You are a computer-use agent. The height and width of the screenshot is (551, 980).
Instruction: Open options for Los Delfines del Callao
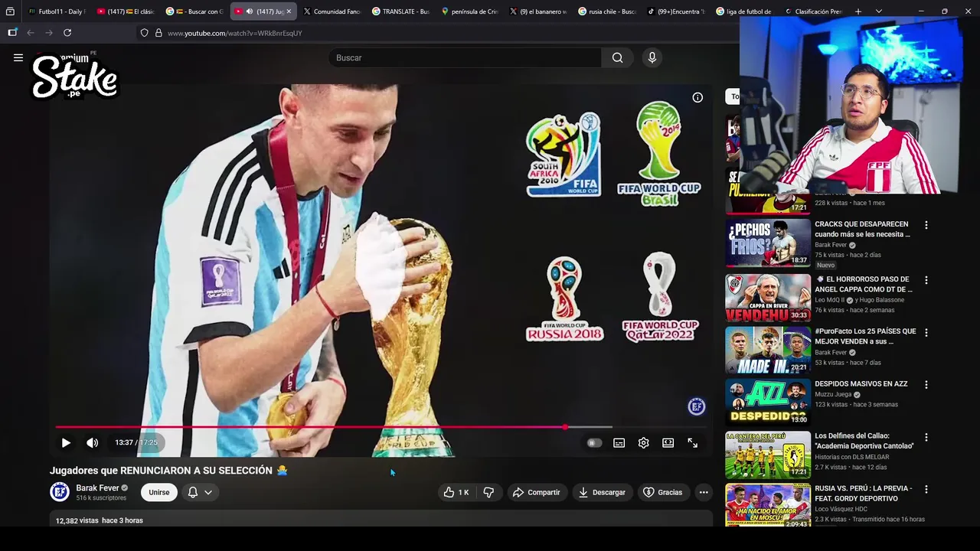pos(926,437)
